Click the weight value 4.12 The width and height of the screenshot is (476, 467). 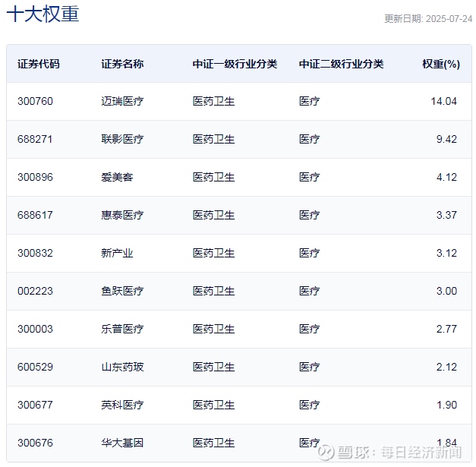(446, 177)
